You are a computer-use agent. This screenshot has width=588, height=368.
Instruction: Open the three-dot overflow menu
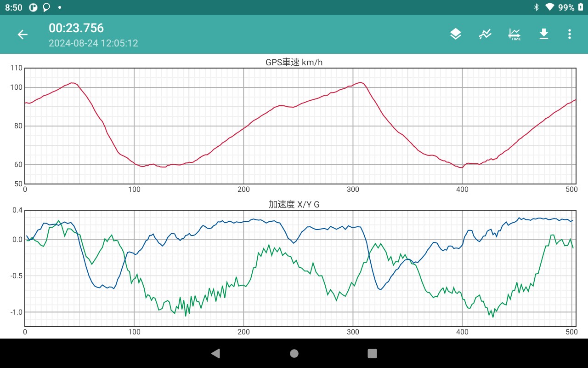pos(570,34)
